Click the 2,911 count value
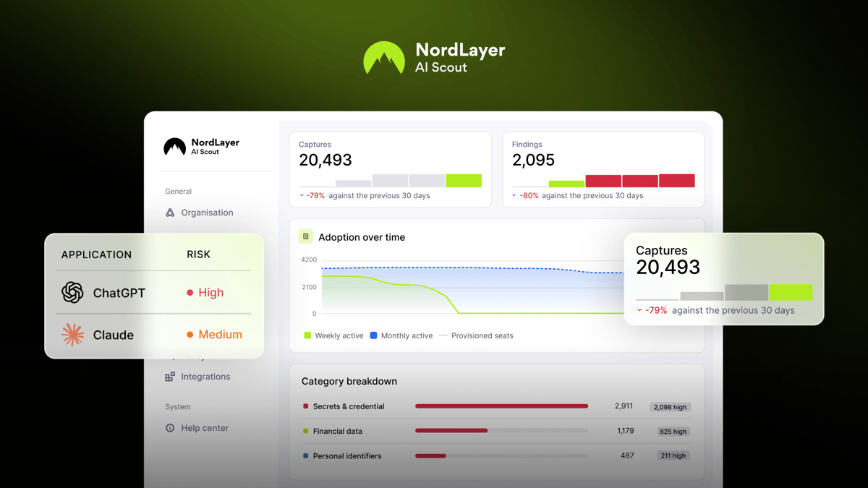This screenshot has width=868, height=488. pyautogui.click(x=624, y=406)
